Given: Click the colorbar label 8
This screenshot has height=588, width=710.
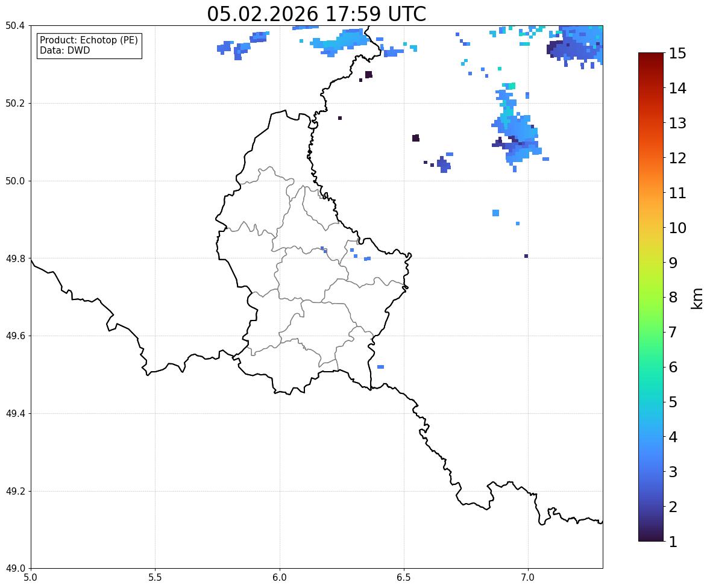Looking at the screenshot, I should click(673, 297).
